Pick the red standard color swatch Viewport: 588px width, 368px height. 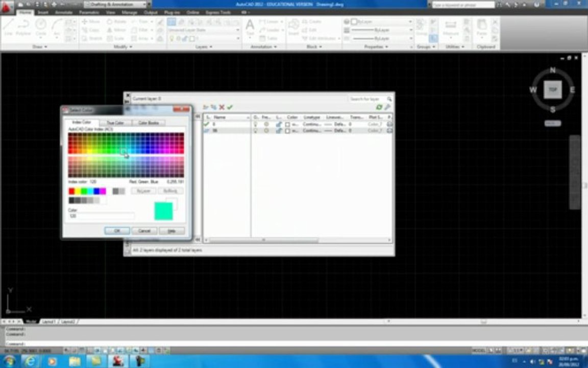[x=71, y=192]
